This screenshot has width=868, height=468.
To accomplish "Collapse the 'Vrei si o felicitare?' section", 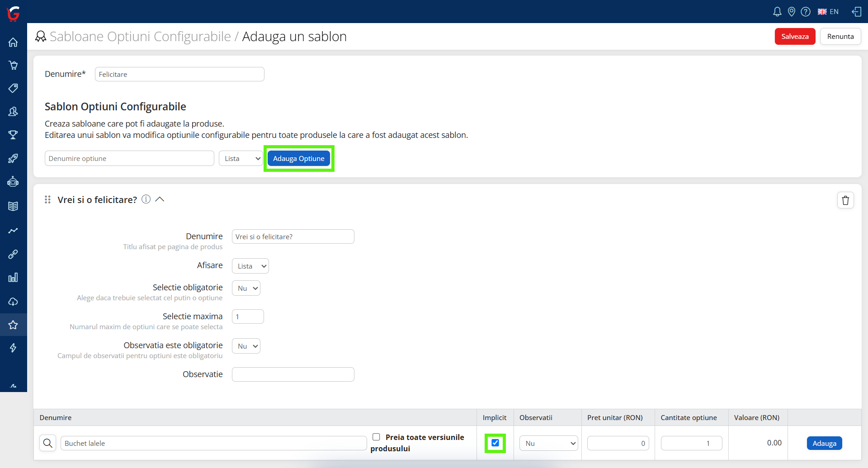I will pyautogui.click(x=160, y=199).
